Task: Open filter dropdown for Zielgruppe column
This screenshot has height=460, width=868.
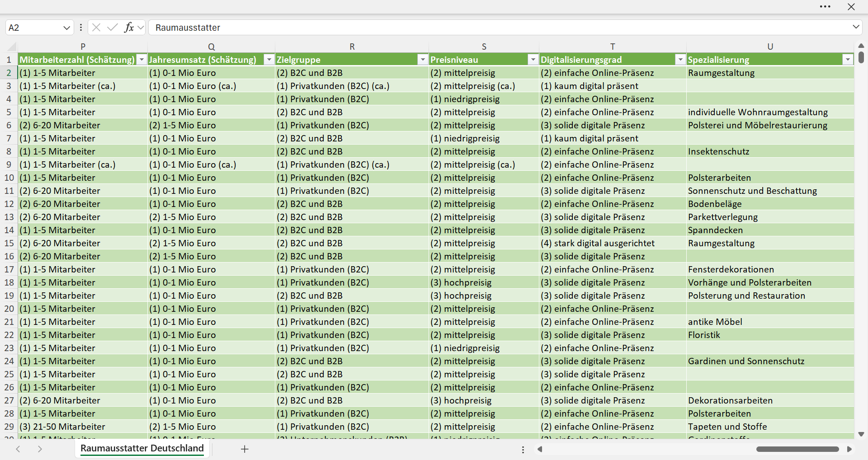Action: [x=423, y=60]
